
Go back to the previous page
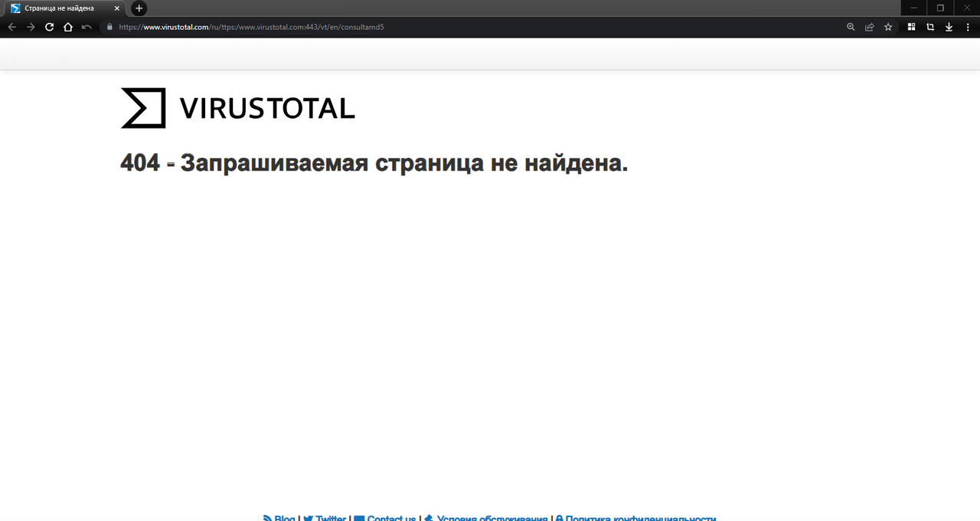tap(11, 27)
